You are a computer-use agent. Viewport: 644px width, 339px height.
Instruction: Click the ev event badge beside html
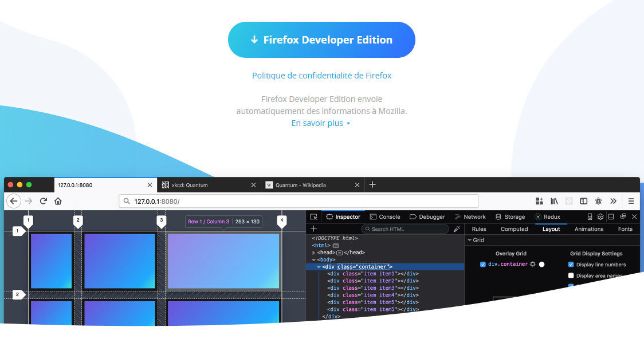pyautogui.click(x=336, y=246)
